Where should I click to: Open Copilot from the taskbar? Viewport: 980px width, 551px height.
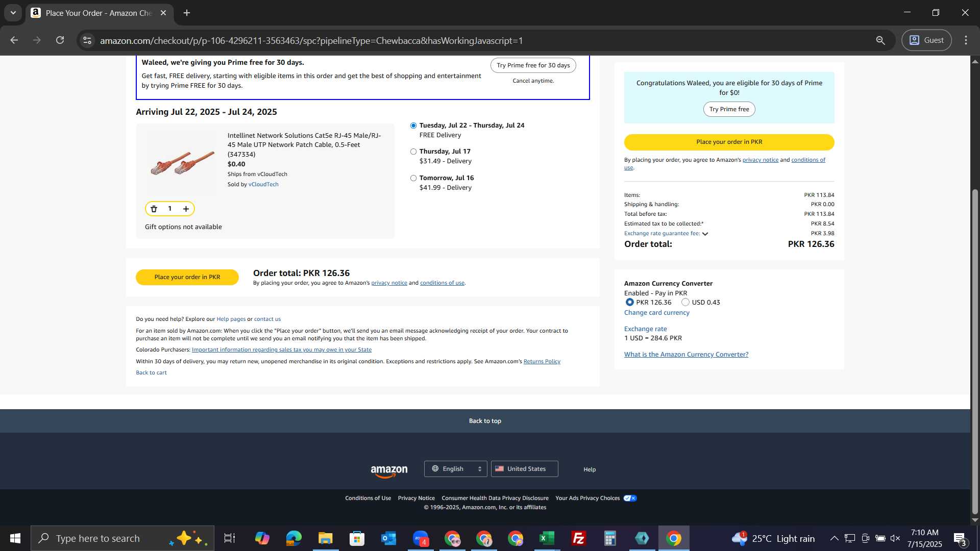262,538
